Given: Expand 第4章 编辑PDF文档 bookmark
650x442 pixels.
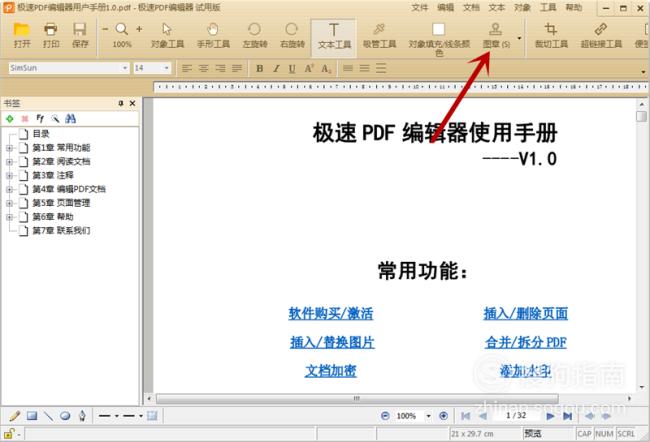Looking at the screenshot, I should (x=9, y=189).
